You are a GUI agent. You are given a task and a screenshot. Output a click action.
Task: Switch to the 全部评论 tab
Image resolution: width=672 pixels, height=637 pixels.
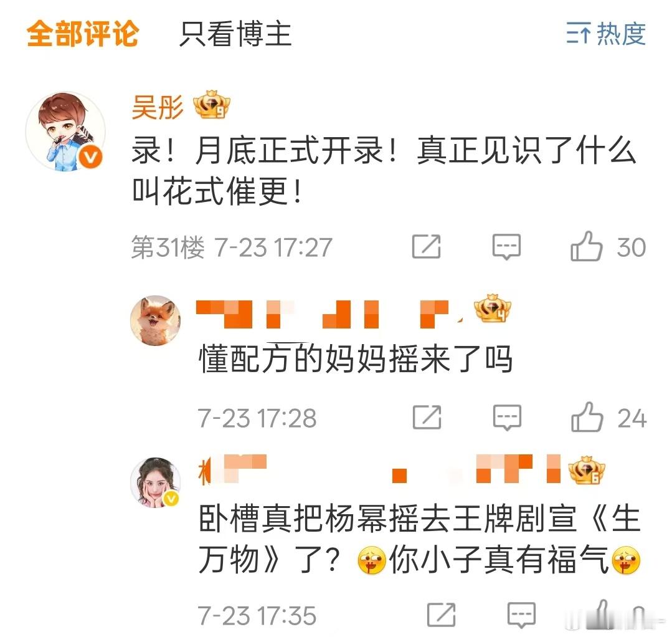tap(83, 33)
